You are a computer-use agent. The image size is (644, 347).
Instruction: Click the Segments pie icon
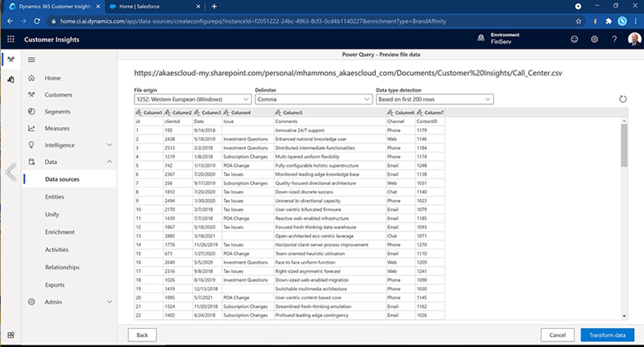[31, 112]
